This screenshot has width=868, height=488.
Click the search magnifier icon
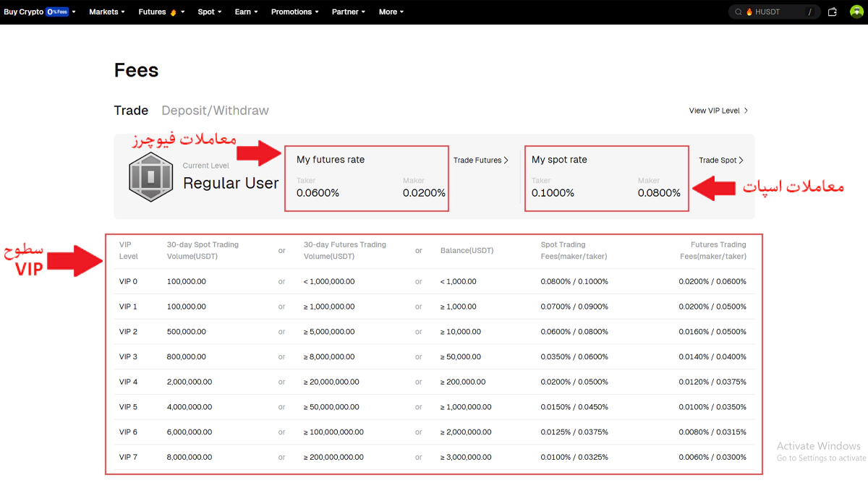click(x=738, y=12)
